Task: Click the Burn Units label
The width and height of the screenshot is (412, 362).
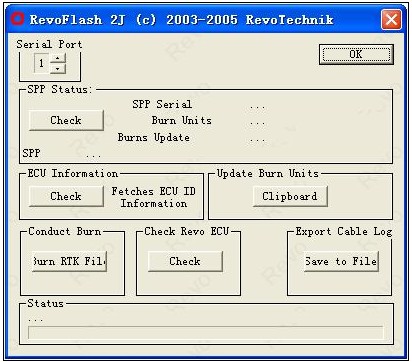Action: coord(182,120)
